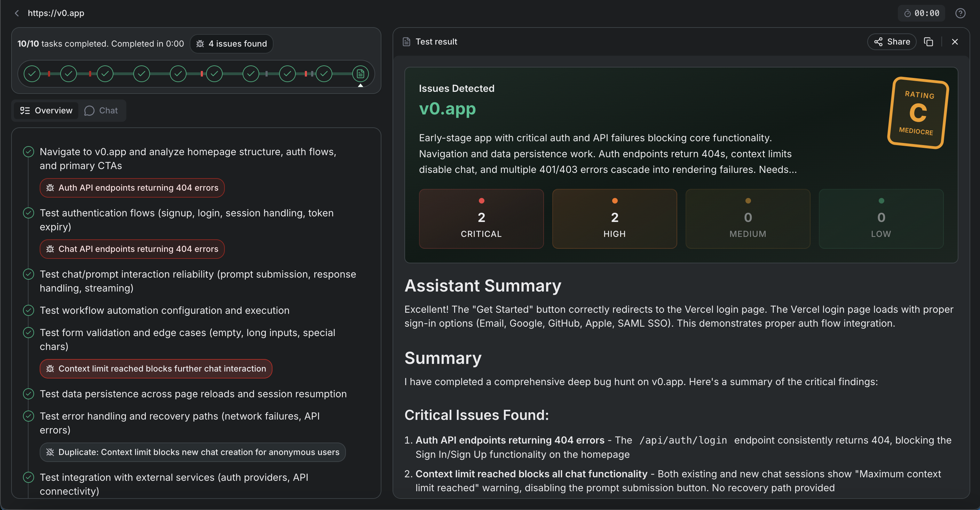Screen dimensions: 980x510
Task: Click the Share button
Action: click(891, 42)
